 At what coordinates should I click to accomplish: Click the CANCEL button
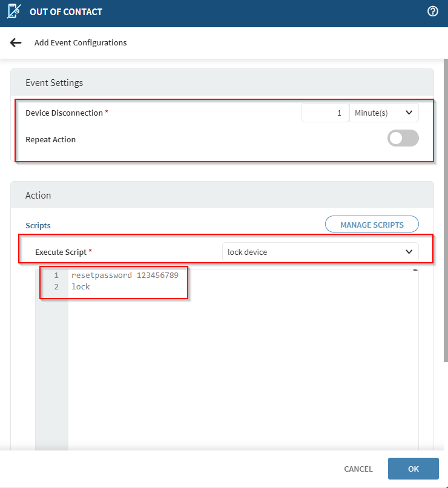[x=358, y=469]
